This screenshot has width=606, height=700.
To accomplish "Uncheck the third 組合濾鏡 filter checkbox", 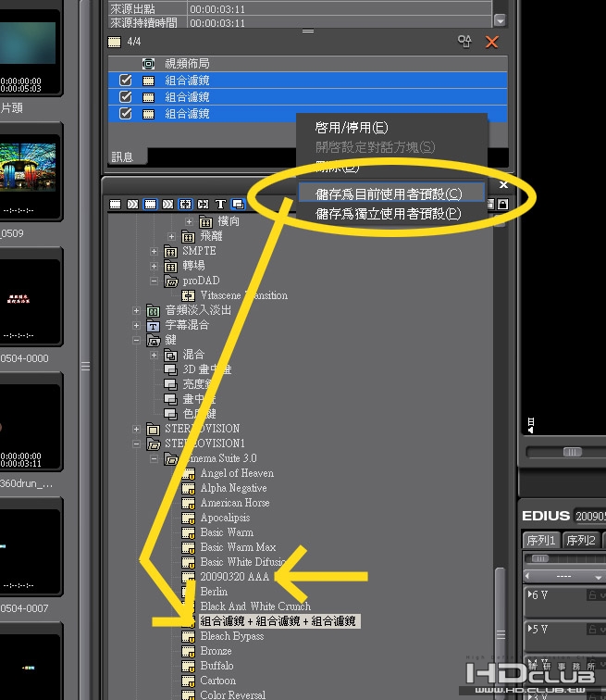I will (x=126, y=113).
